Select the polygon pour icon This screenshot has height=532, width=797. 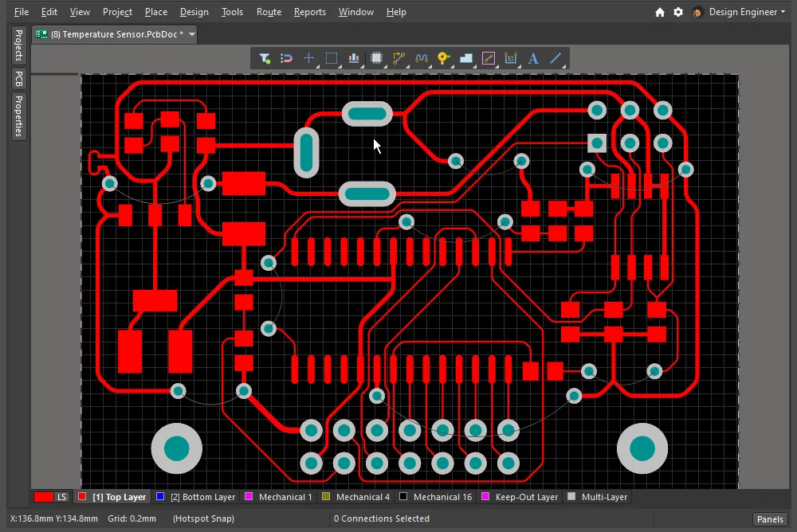(x=467, y=58)
